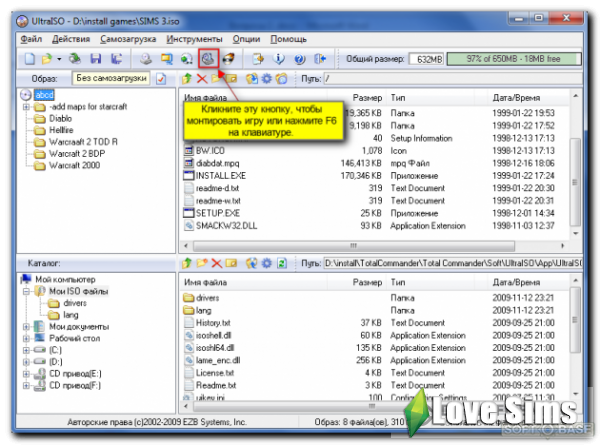The width and height of the screenshot is (600, 445).
Task: Click the red X delete icon in Каталог toolbar
Action: click(x=217, y=263)
